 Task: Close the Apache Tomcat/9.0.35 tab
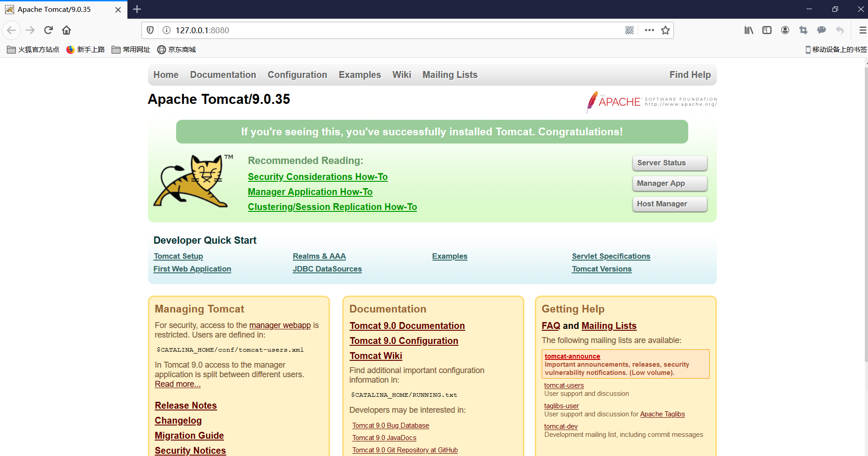(118, 10)
